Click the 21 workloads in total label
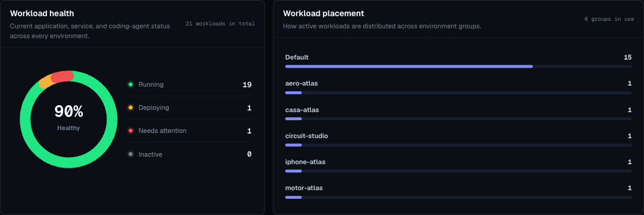 (x=220, y=24)
